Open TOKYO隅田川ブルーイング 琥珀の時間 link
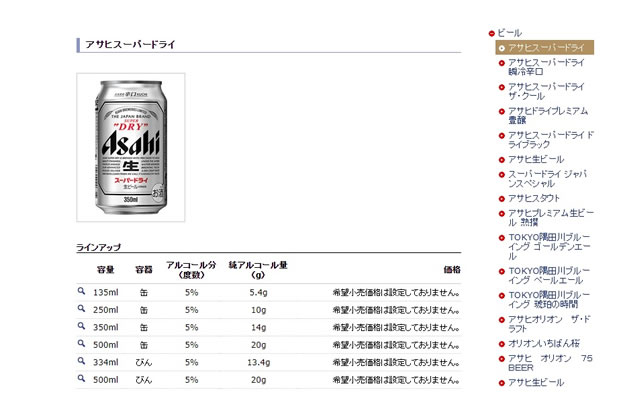640x420 pixels. click(x=549, y=300)
